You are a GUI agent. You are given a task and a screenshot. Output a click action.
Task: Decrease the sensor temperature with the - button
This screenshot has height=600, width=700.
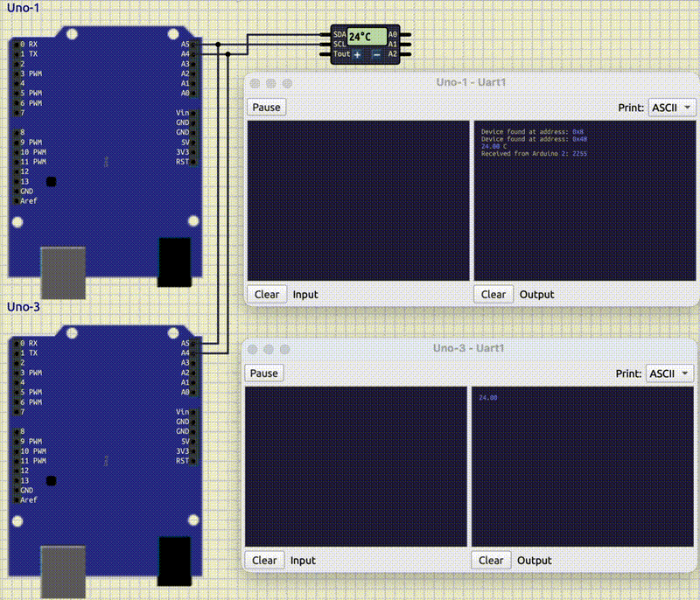coord(376,54)
